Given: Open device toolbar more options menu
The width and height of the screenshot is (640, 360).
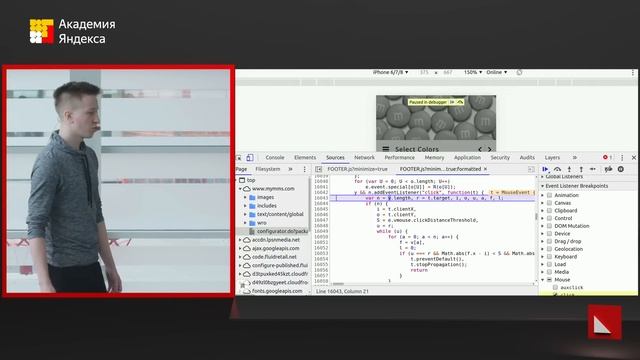Looking at the screenshot, I should [633, 72].
